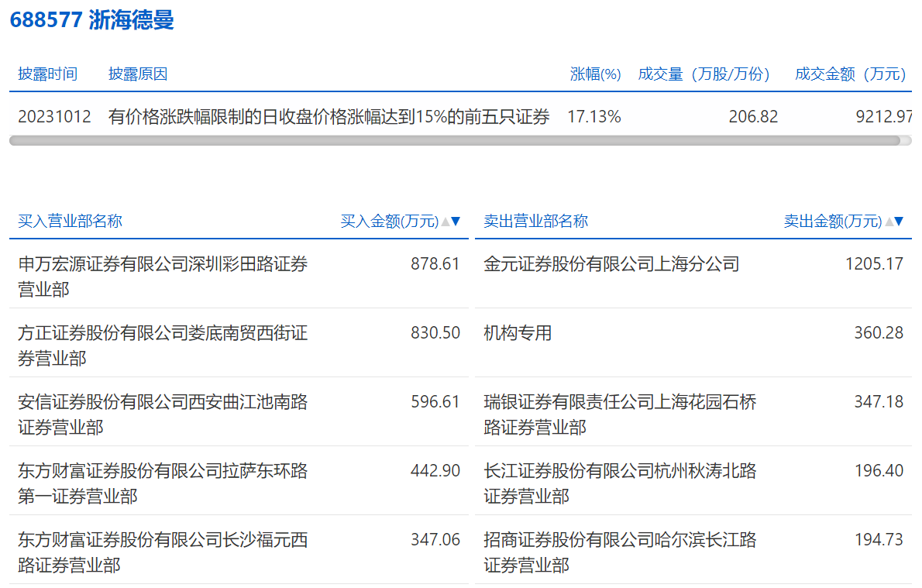Select buy amount 878.61
922x588 pixels.
(x=435, y=263)
